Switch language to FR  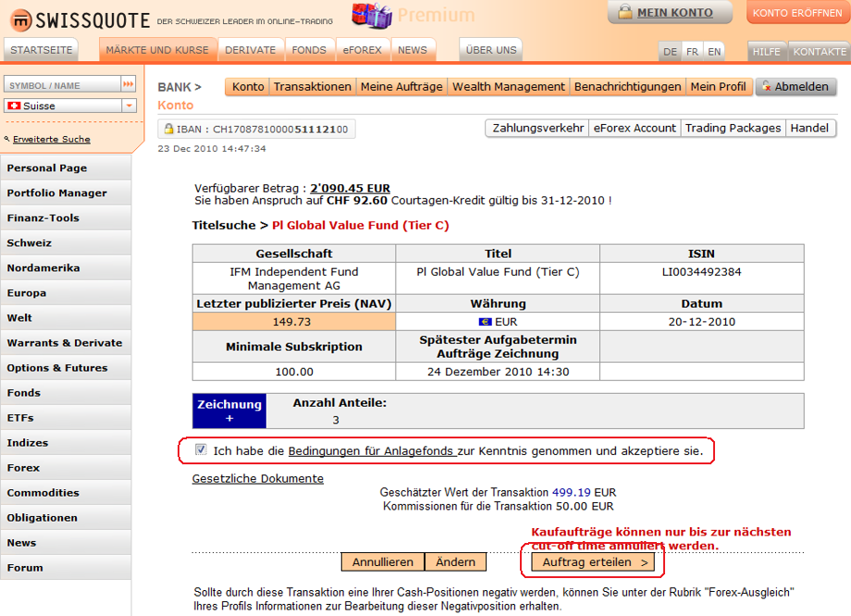coord(693,52)
